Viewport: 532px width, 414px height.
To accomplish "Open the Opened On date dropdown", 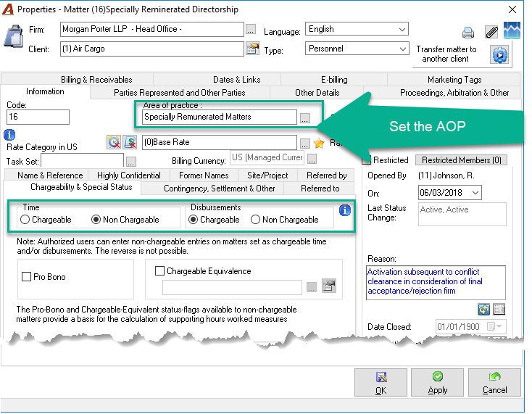I will [475, 193].
